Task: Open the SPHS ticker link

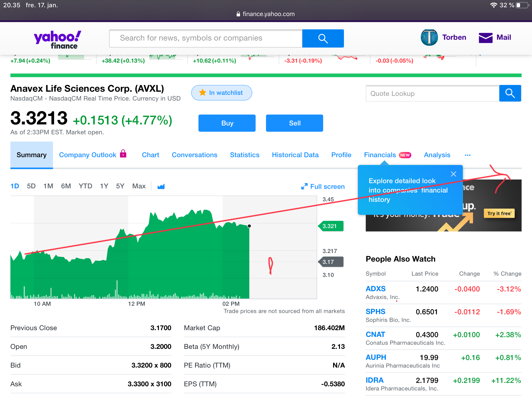Action: (x=375, y=312)
